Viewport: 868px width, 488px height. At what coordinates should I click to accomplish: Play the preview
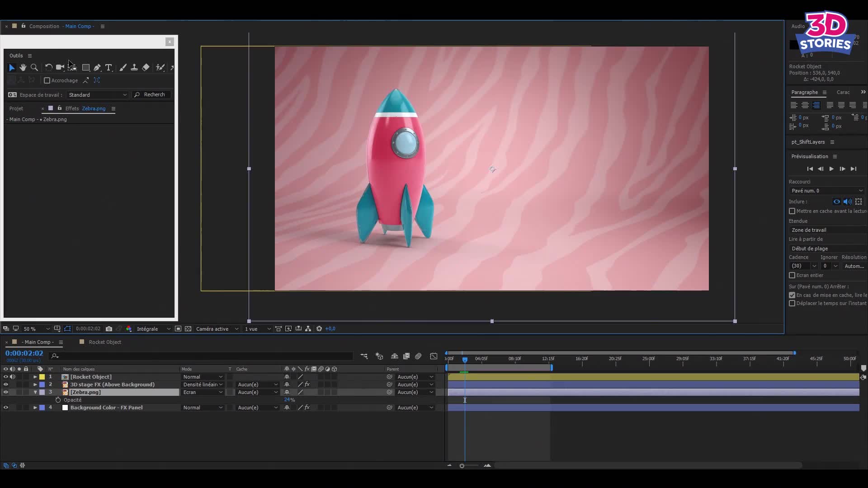831,169
